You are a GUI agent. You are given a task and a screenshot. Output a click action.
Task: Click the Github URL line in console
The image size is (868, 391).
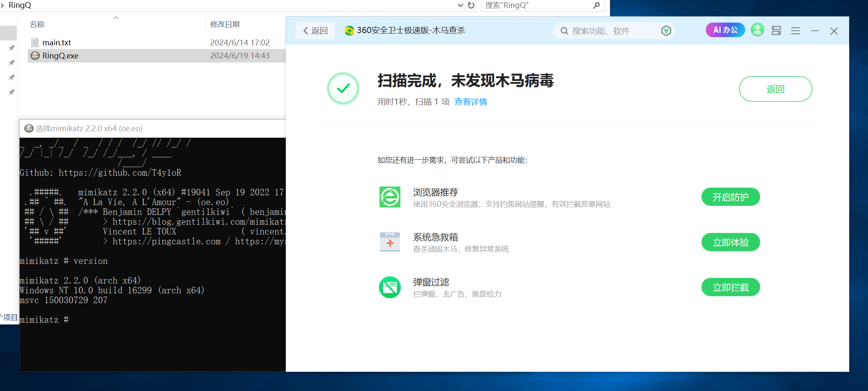tap(100, 173)
